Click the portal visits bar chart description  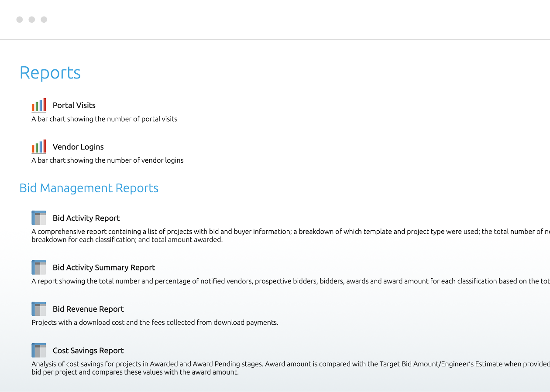pyautogui.click(x=104, y=119)
